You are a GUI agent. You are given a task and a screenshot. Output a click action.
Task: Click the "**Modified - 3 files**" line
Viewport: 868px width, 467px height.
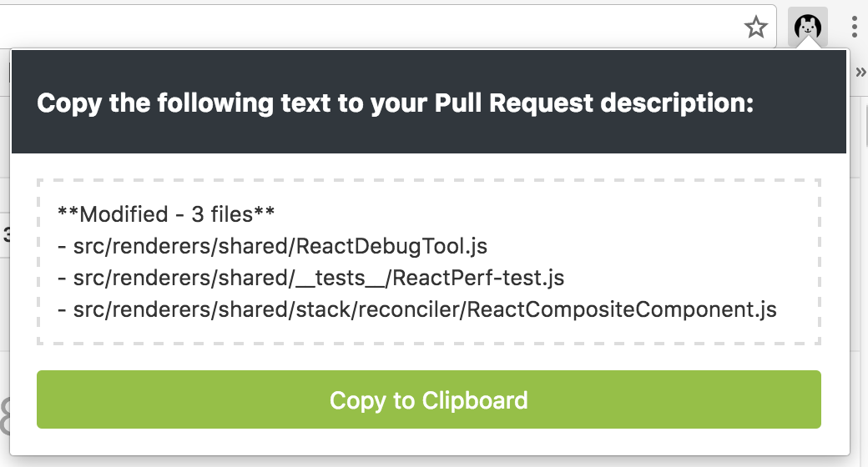click(x=166, y=214)
